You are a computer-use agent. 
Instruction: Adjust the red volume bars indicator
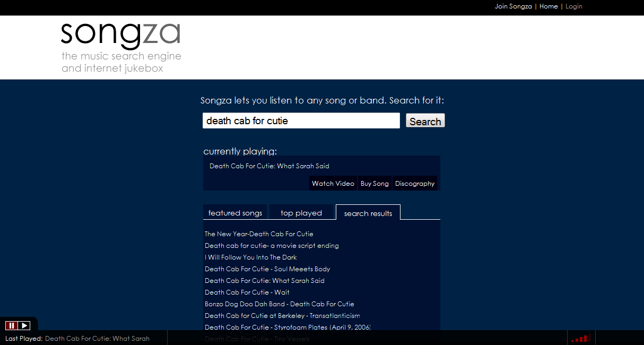[x=581, y=338]
